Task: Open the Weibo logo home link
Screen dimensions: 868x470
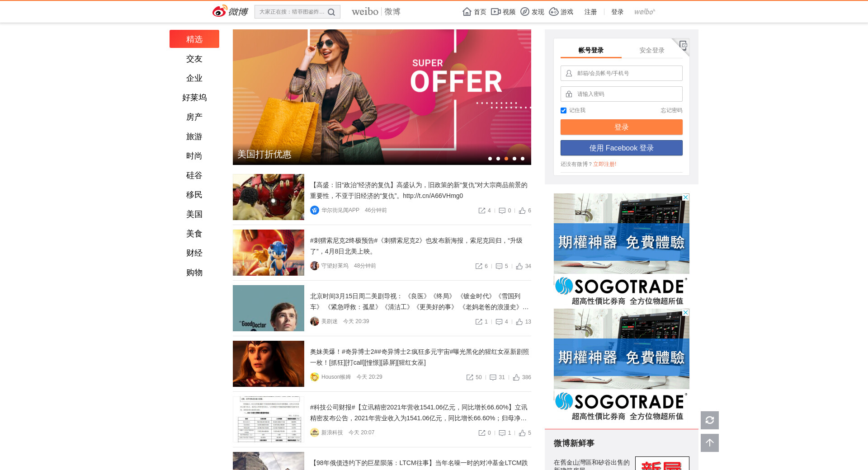Action: [230, 11]
